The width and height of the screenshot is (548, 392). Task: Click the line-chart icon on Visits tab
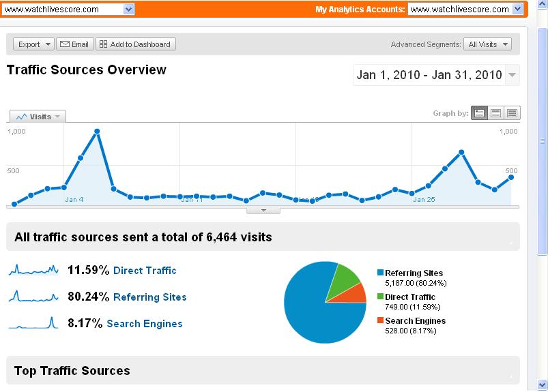click(x=22, y=117)
